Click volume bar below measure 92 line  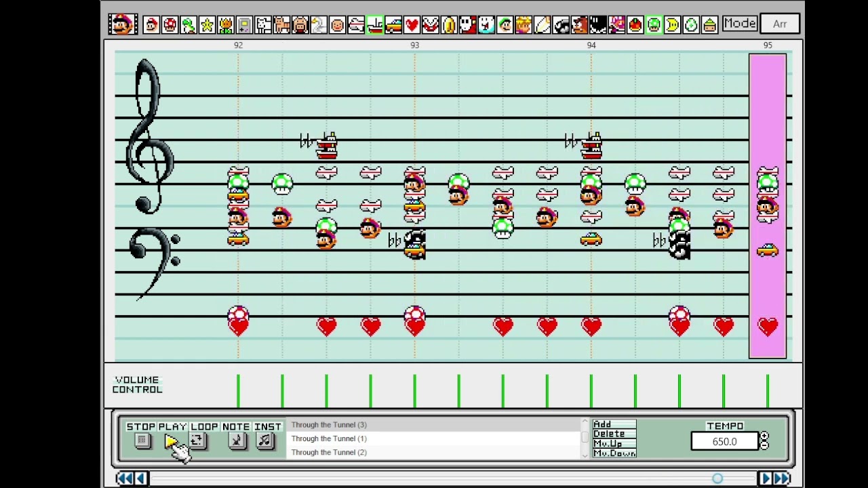pyautogui.click(x=238, y=391)
